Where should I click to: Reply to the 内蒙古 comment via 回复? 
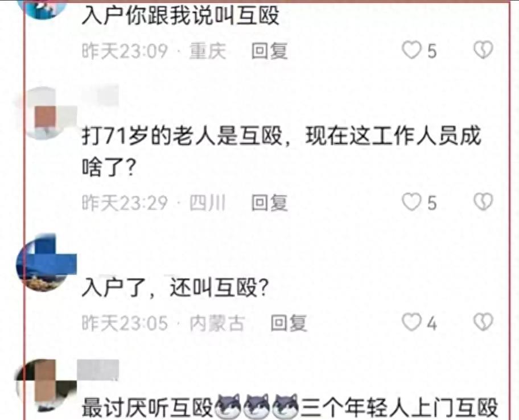point(289,323)
